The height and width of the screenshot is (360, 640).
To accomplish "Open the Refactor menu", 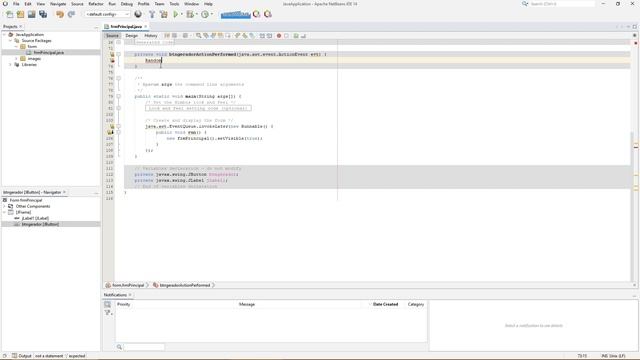I will pos(96,4).
